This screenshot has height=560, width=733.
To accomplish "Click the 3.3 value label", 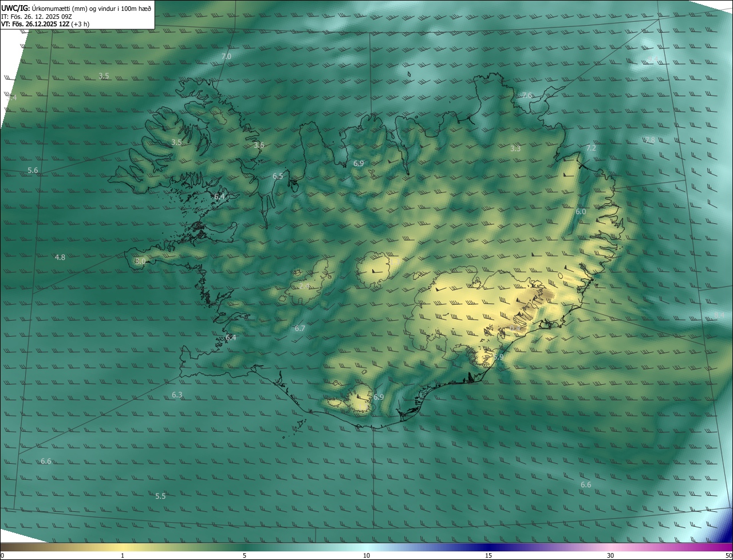I will click(515, 149).
